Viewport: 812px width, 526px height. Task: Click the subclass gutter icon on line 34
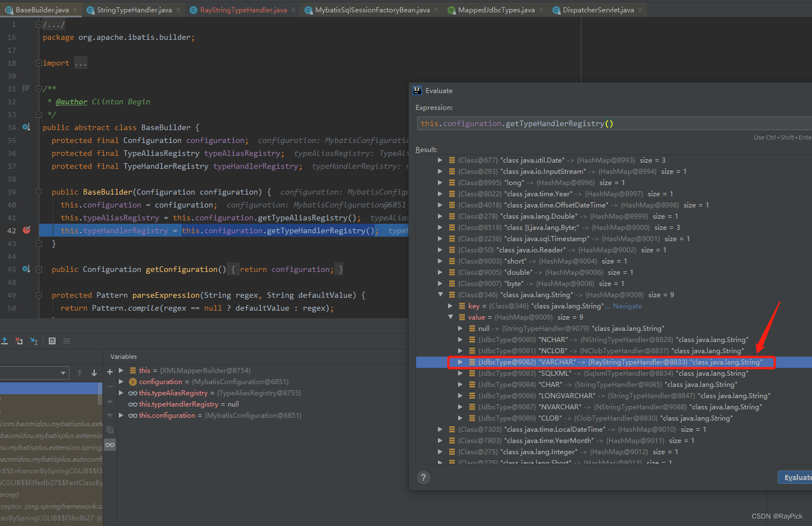tap(26, 127)
